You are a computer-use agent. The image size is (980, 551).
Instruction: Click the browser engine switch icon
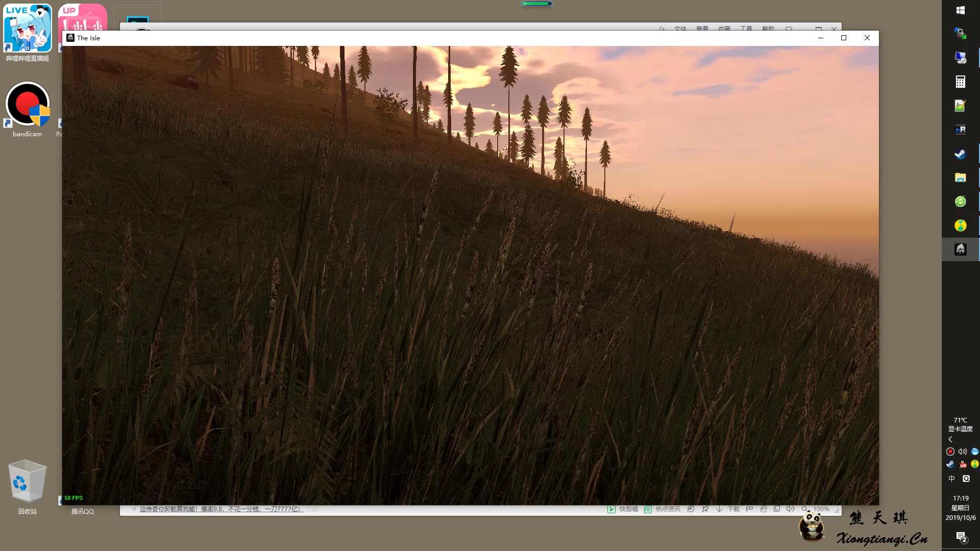pos(764,509)
